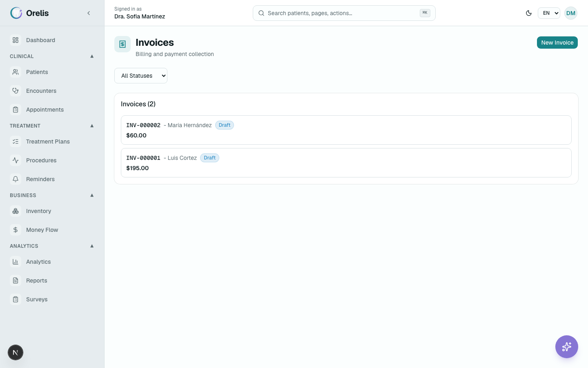Screen dimensions: 588x368
Task: Collapse the CLINICAL section
Action: [52, 56]
